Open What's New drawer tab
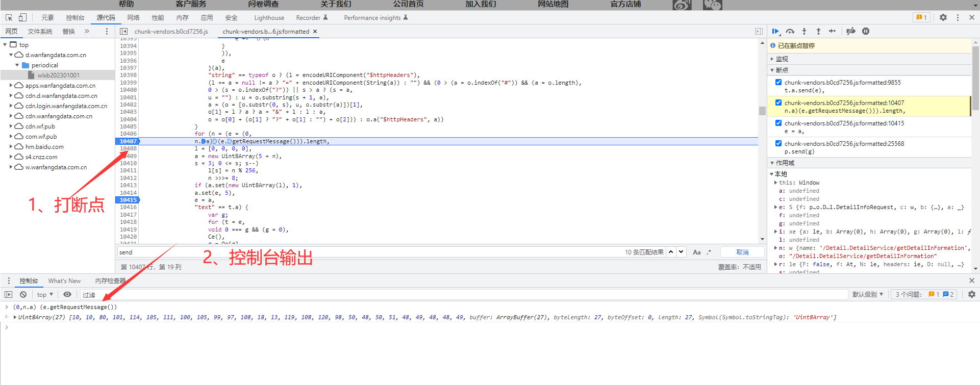The width and height of the screenshot is (980, 385). click(64, 280)
